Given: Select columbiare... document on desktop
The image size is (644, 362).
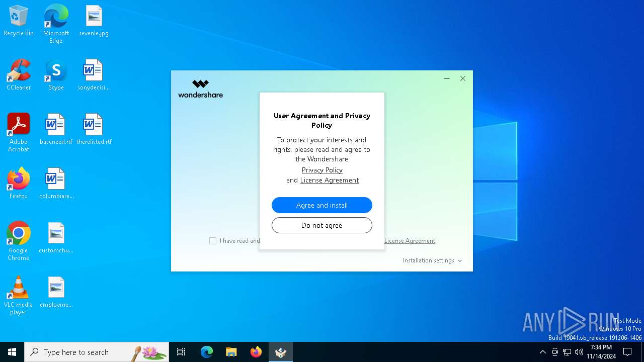Looking at the screenshot, I should click(56, 184).
